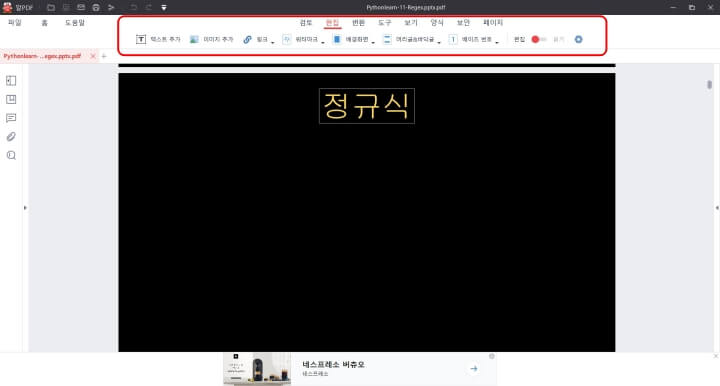This screenshot has width=720, height=386.
Task: Expand the 워터마크 dropdown arrow
Action: click(323, 42)
